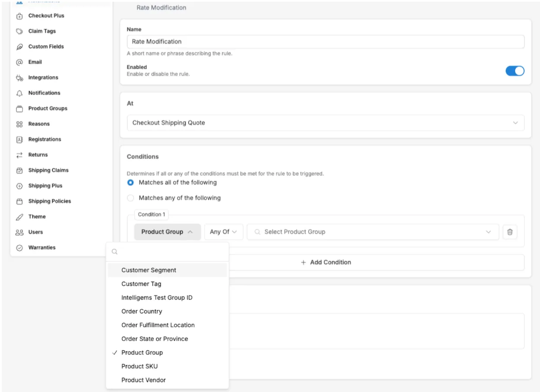Image resolution: width=540 pixels, height=392 pixels.
Task: Click the Theme brush icon
Action: click(x=19, y=217)
